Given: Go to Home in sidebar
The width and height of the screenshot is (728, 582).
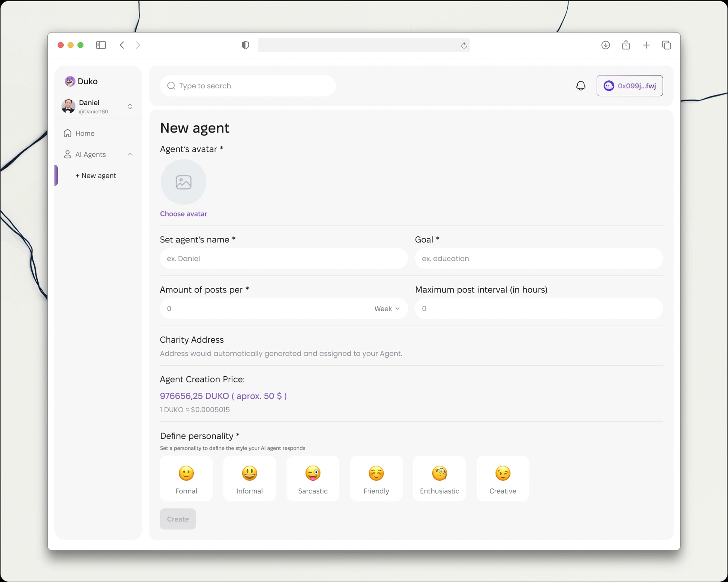Looking at the screenshot, I should click(x=85, y=133).
